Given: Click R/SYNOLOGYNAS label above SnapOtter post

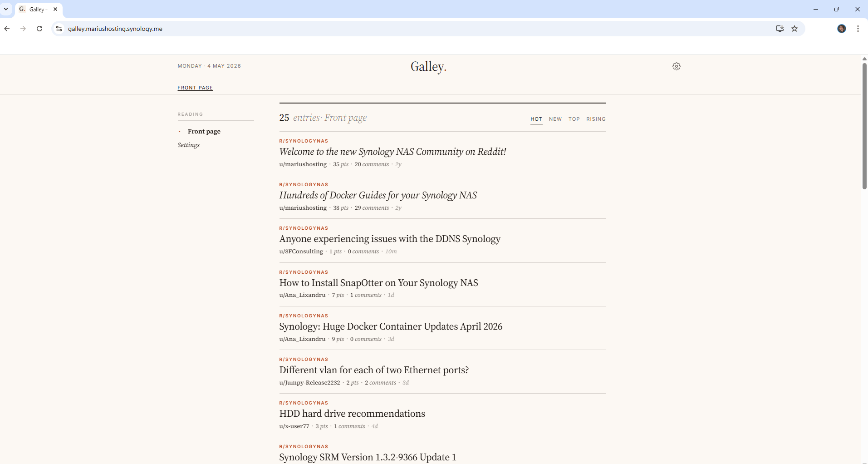Looking at the screenshot, I should [304, 272].
